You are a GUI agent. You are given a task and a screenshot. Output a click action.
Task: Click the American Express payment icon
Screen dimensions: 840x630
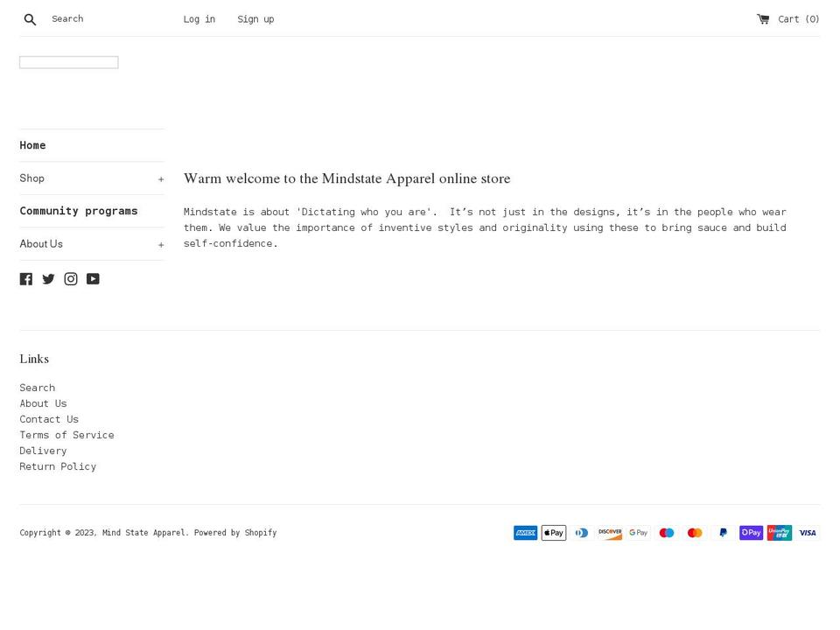click(526, 533)
